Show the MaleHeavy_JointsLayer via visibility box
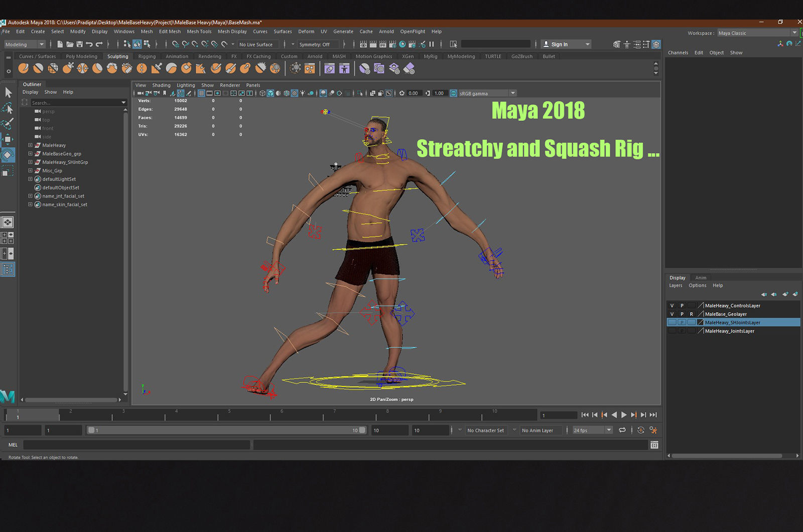803x532 pixels. pyautogui.click(x=672, y=331)
